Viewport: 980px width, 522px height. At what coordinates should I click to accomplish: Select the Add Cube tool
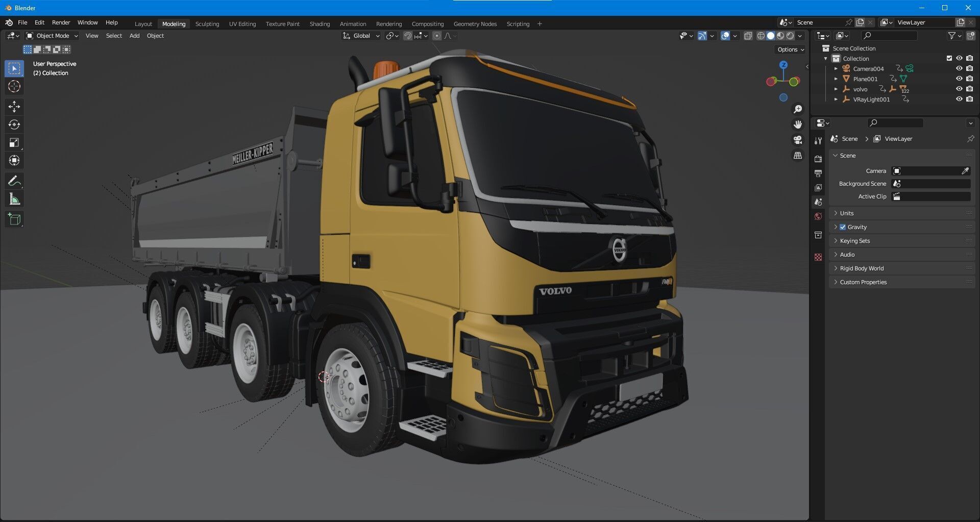click(14, 219)
